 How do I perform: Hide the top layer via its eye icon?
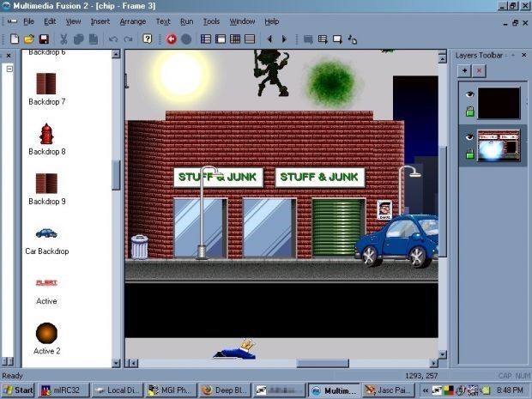(x=469, y=95)
